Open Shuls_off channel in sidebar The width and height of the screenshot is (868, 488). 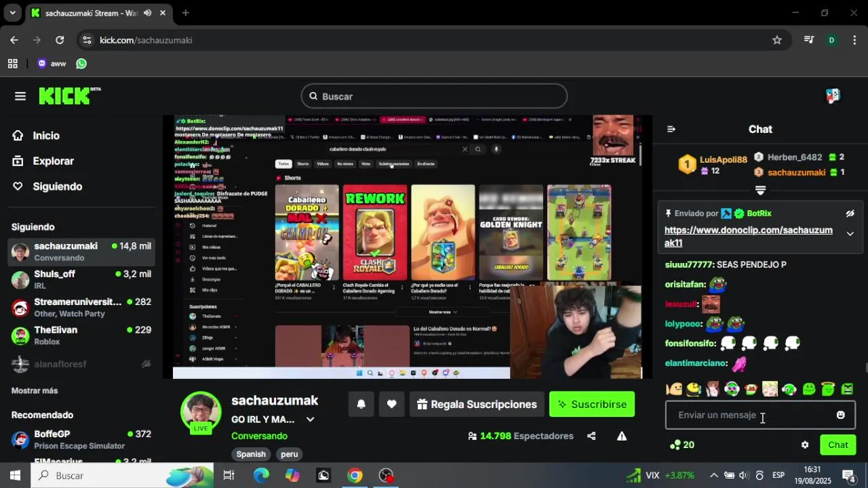coord(81,279)
